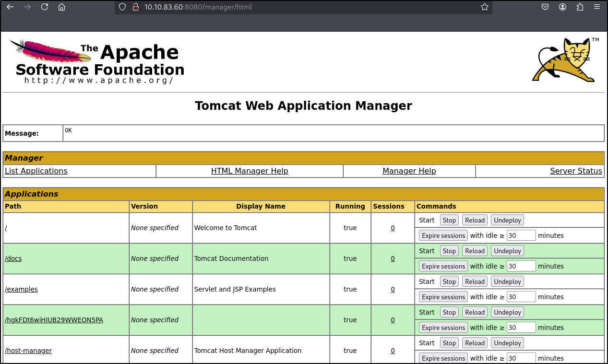Undeploy the /hgkFDt6wiHIUB29WWEON5PA application
Screen dimensions: 608x364
[507, 312]
